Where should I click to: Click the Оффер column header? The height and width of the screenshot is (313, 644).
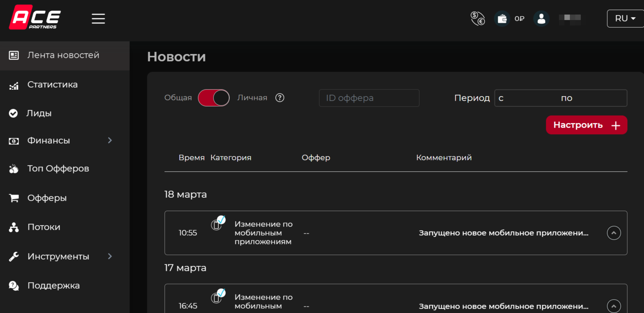click(x=316, y=158)
